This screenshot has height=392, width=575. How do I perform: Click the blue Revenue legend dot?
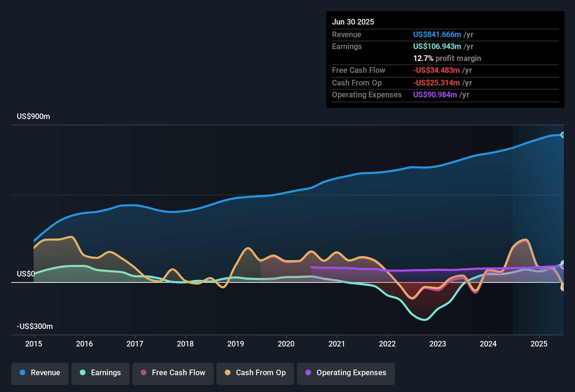point(22,372)
